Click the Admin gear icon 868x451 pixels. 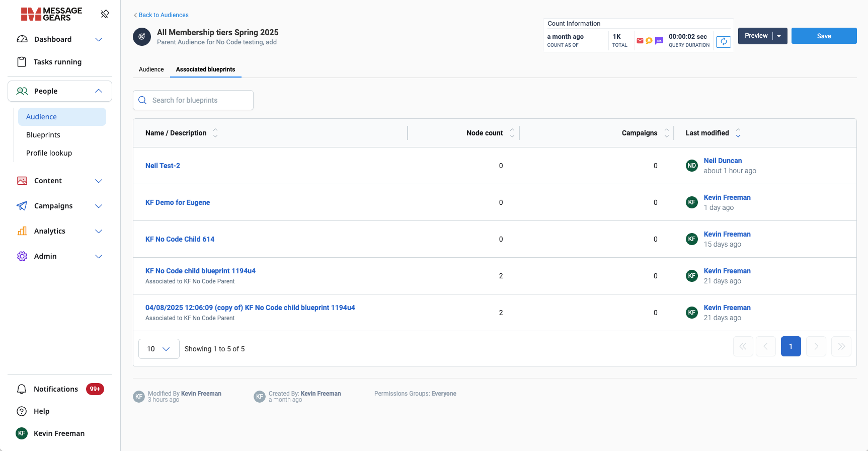22,256
